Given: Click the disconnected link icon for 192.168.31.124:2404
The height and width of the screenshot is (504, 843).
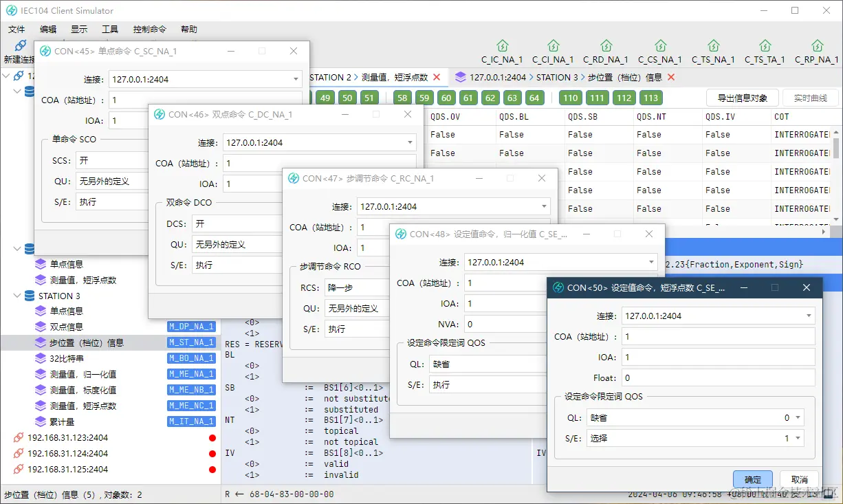Looking at the screenshot, I should point(19,454).
